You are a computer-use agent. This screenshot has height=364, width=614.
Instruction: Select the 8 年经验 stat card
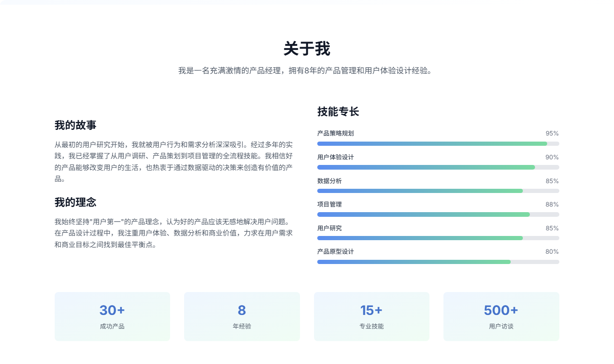242,317
